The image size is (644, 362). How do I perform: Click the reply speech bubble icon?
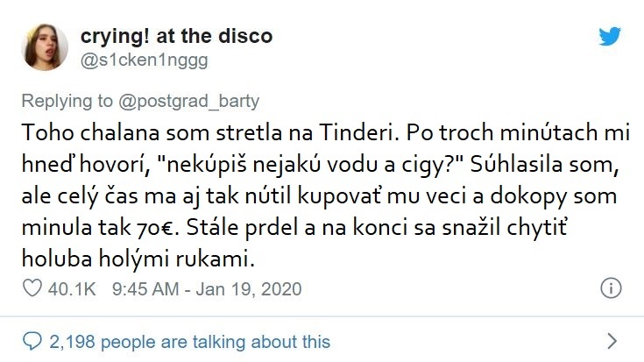point(31,341)
